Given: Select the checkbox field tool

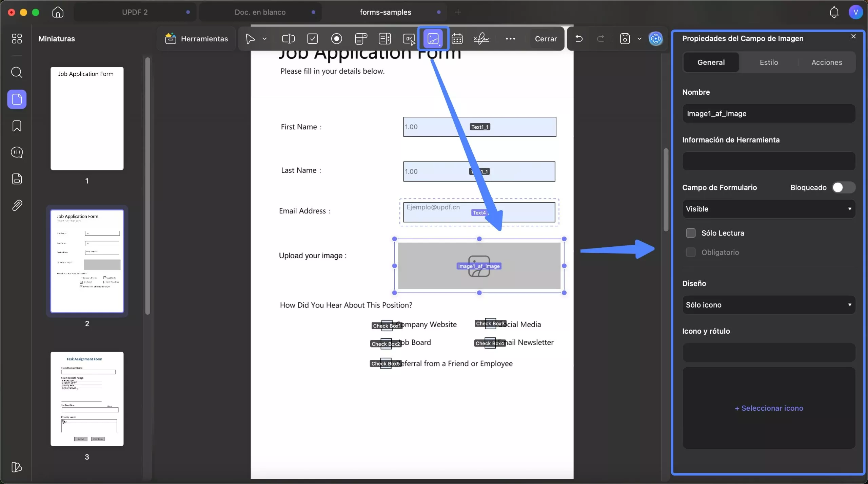Looking at the screenshot, I should point(312,39).
